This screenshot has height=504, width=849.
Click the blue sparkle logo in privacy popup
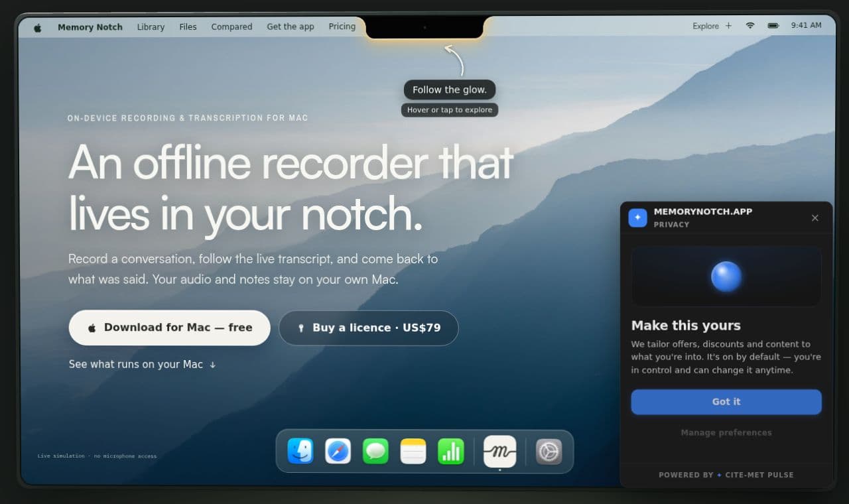[x=638, y=218]
